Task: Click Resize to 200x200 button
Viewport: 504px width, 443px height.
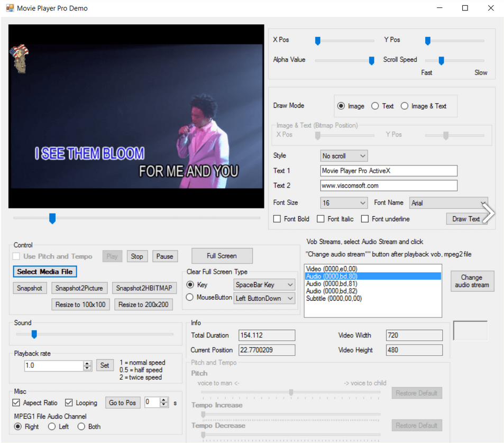Action: point(143,304)
